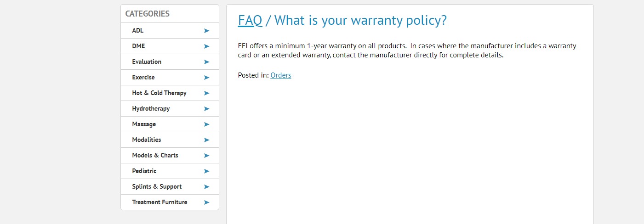Expand the Splints & Support arrow
The height and width of the screenshot is (224, 644).
point(206,187)
